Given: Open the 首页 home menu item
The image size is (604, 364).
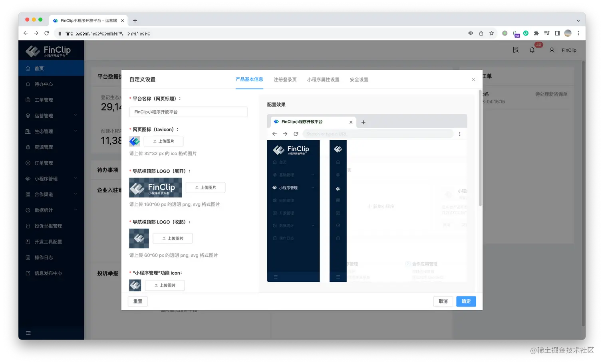Looking at the screenshot, I should click(51, 68).
